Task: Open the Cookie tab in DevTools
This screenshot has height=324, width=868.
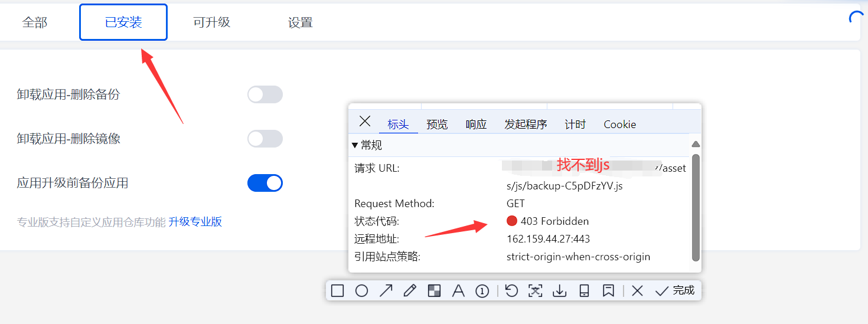Action: (x=619, y=125)
